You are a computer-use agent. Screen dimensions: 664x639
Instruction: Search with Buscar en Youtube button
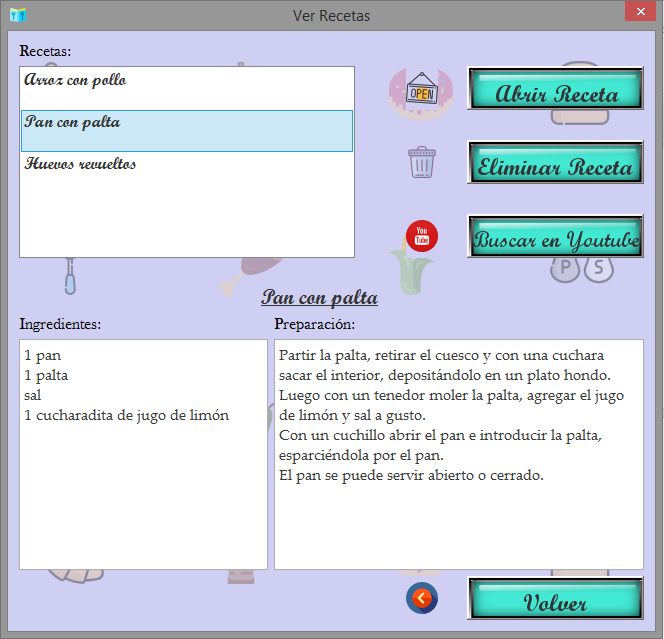tap(555, 236)
